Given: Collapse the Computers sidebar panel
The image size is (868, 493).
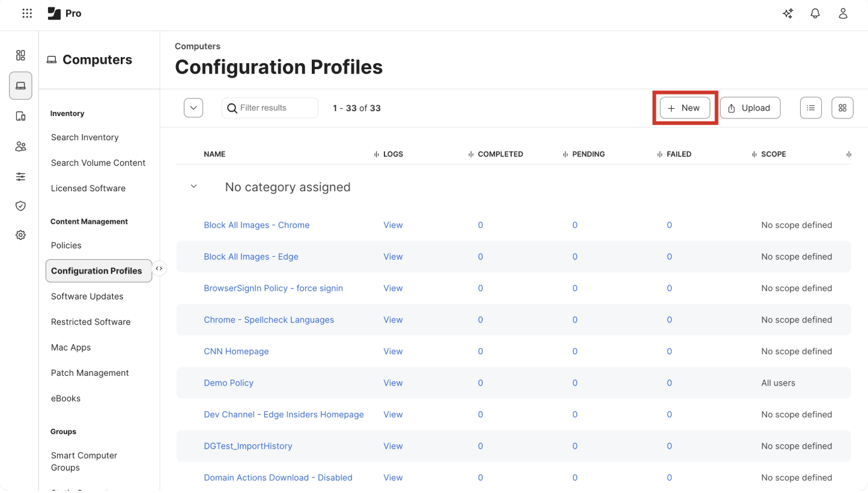Looking at the screenshot, I should click(x=159, y=268).
